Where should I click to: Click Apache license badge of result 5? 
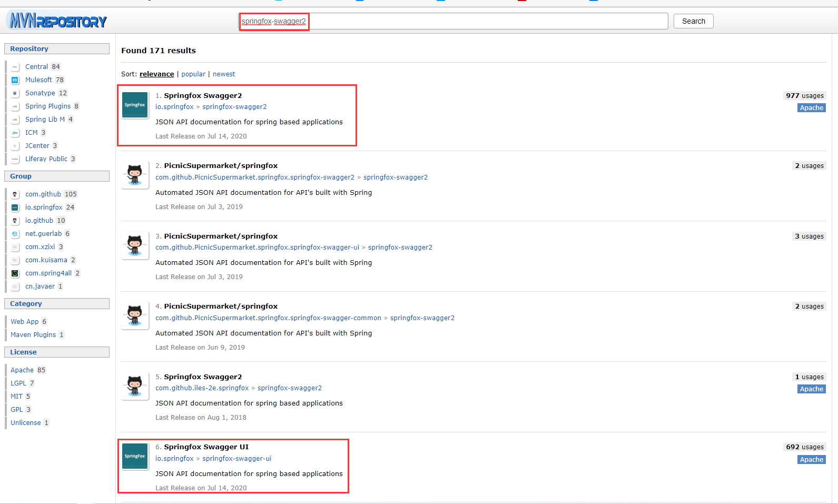point(812,389)
